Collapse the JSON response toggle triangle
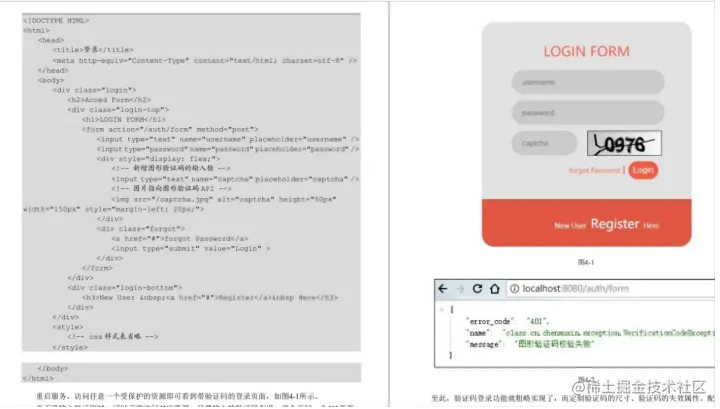The image size is (720, 409). click(441, 310)
